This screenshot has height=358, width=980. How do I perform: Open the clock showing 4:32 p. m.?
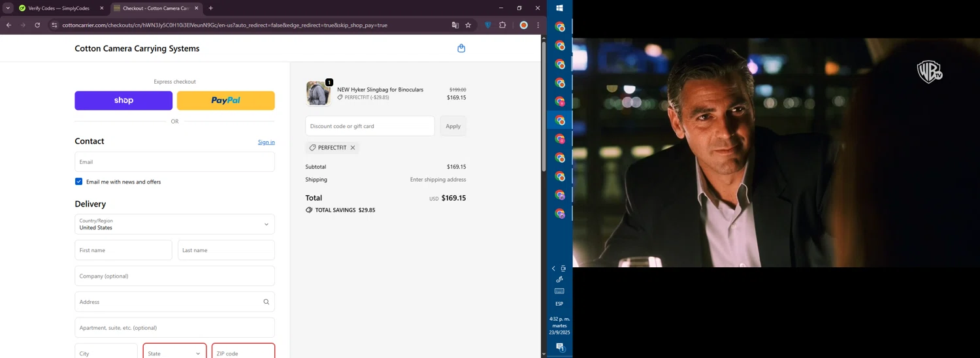pyautogui.click(x=559, y=325)
